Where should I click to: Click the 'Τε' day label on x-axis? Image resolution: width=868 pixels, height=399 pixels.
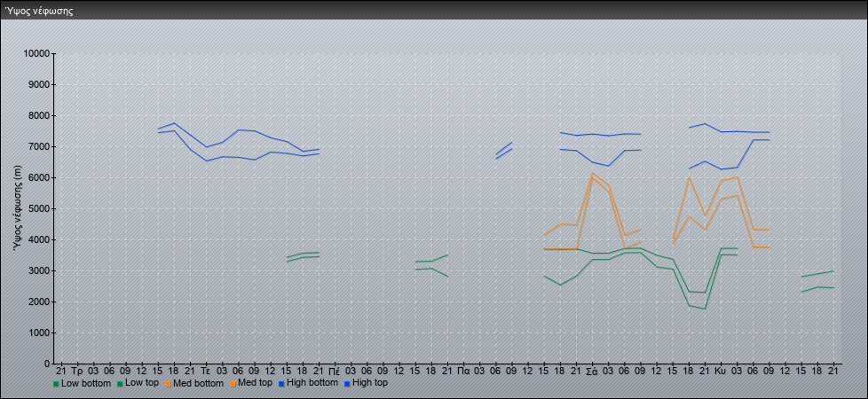205,371
